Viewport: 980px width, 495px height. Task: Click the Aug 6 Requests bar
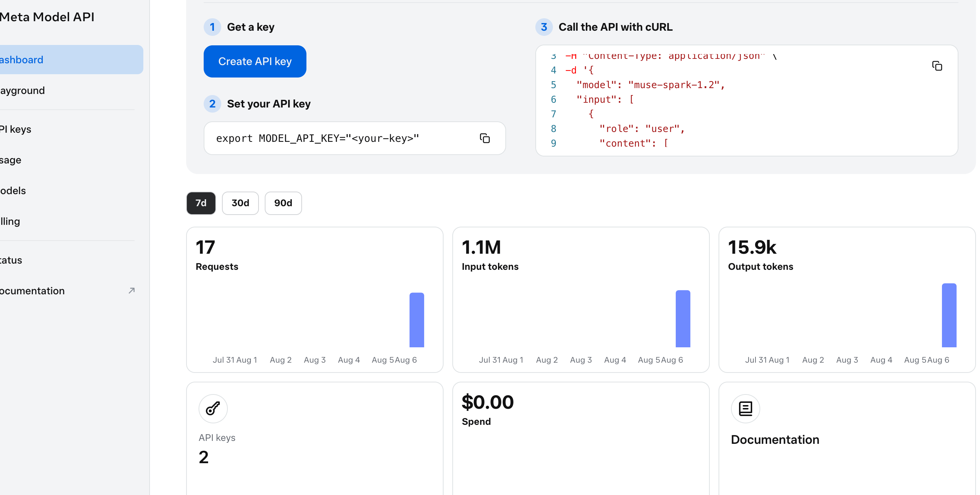(416, 320)
